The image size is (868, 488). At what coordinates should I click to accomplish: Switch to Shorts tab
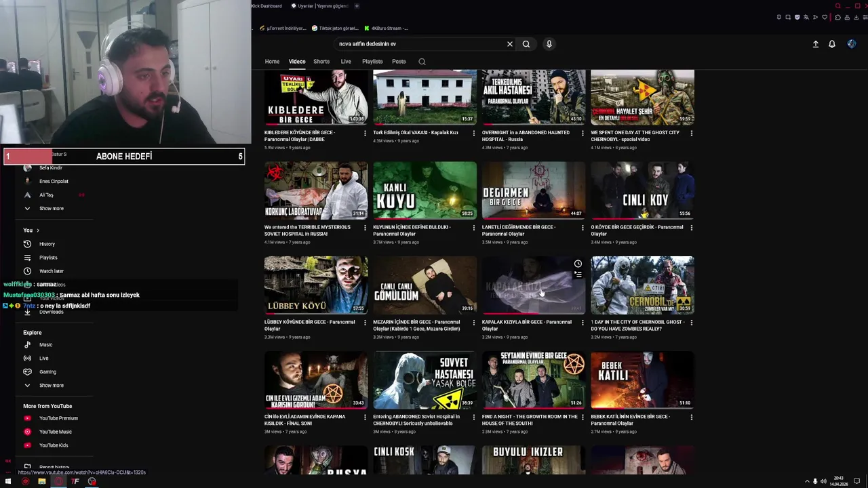coord(321,62)
